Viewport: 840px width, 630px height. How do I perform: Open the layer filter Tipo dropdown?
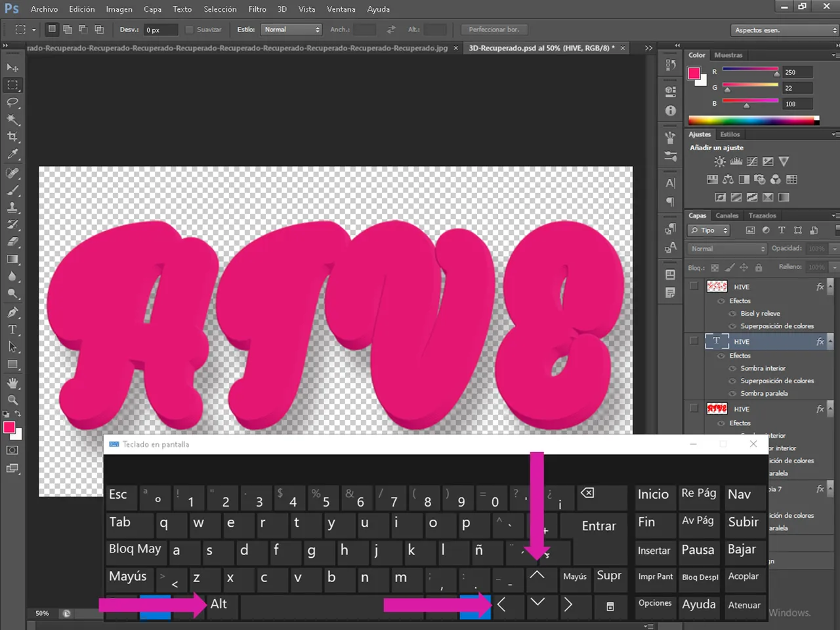[x=709, y=230]
